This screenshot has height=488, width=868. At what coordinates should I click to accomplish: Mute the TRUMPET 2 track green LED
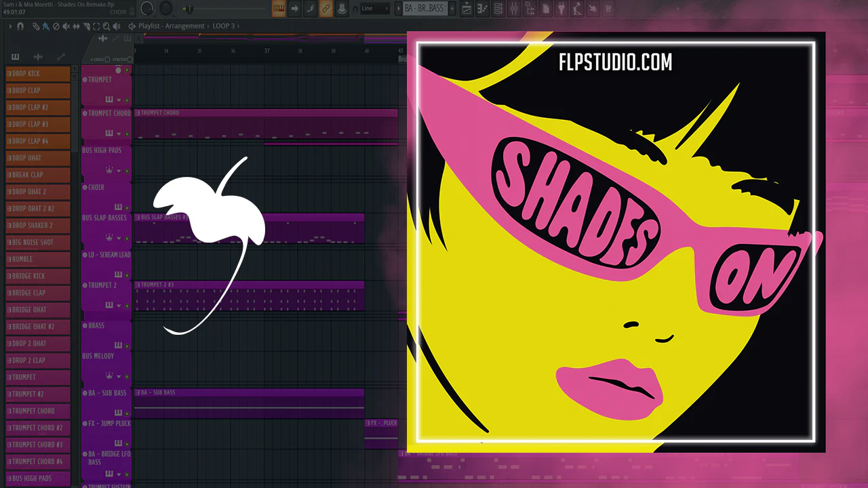127,306
